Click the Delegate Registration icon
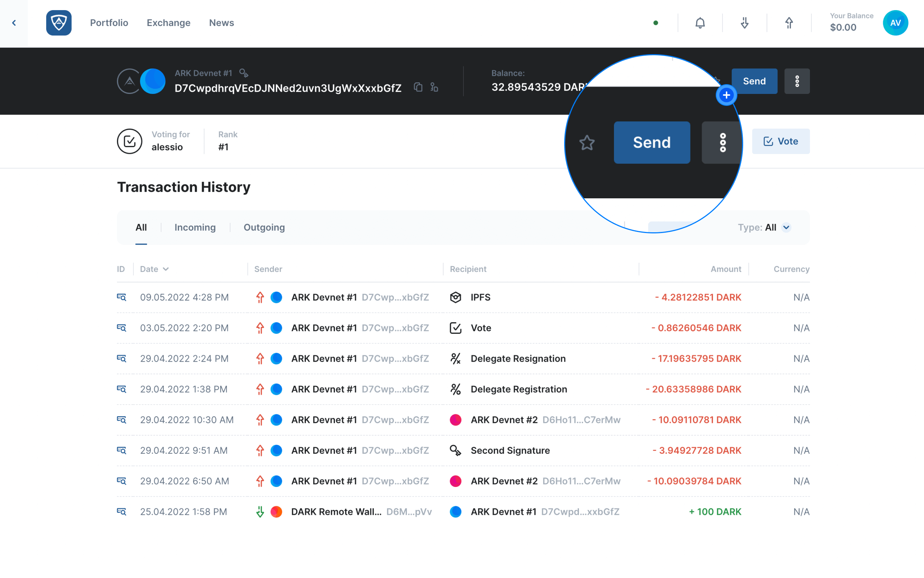Viewport: 924px width, 578px height. coord(456,389)
